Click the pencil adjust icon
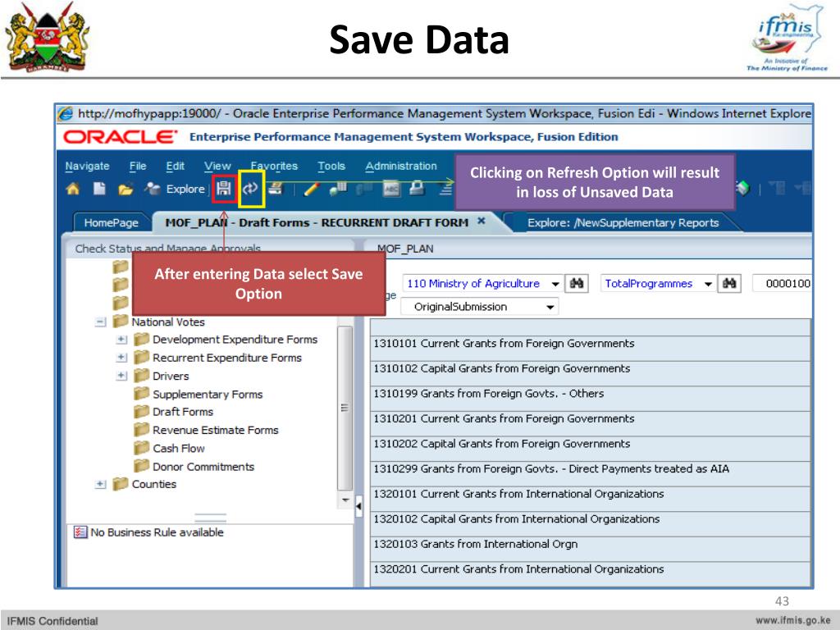840x630 pixels. 312,189
